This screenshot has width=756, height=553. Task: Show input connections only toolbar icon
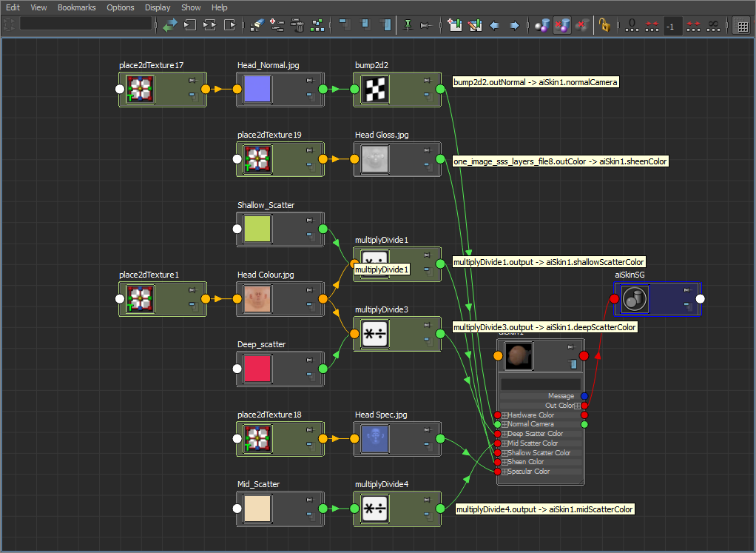[190, 25]
